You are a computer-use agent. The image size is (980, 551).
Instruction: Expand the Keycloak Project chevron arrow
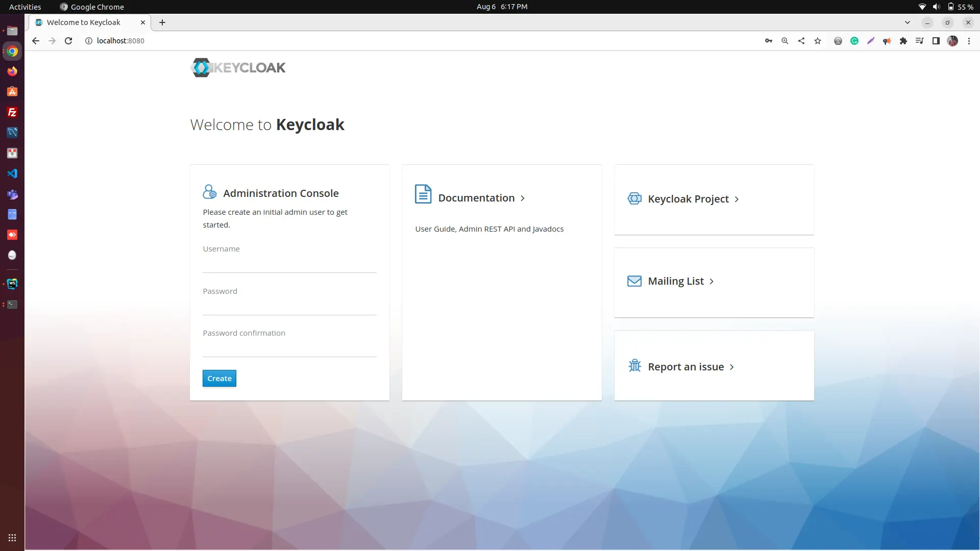737,199
